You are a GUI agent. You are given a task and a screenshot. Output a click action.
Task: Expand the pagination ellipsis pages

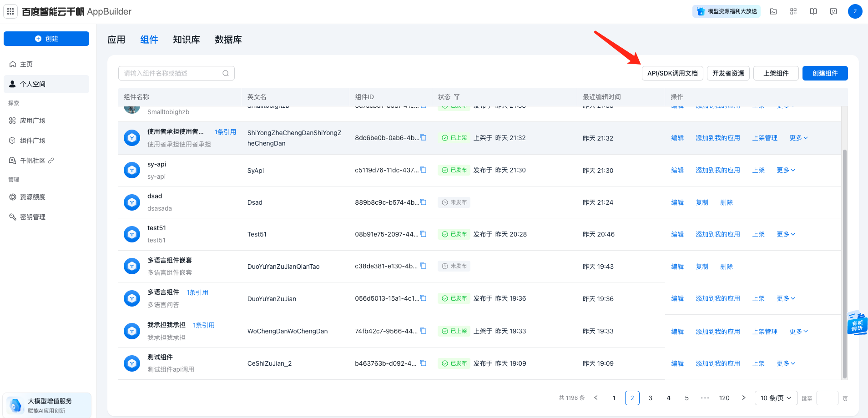click(705, 398)
